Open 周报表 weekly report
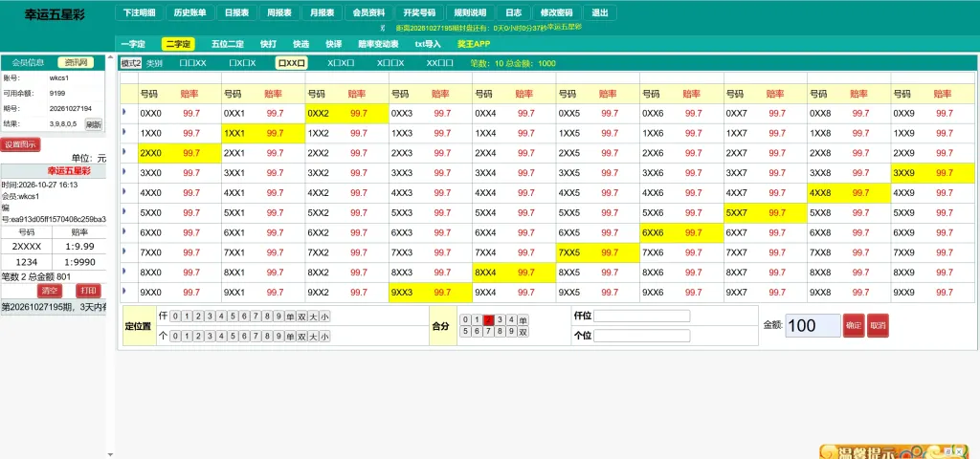This screenshot has height=459, width=980. coord(279,12)
